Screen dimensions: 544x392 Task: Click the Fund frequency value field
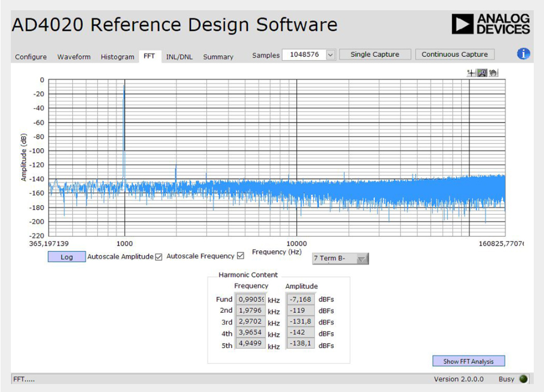pyautogui.click(x=251, y=299)
